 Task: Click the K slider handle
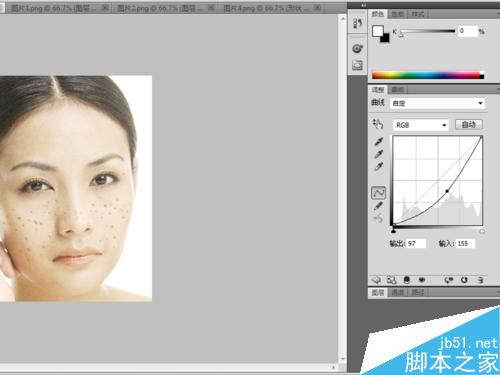click(401, 35)
